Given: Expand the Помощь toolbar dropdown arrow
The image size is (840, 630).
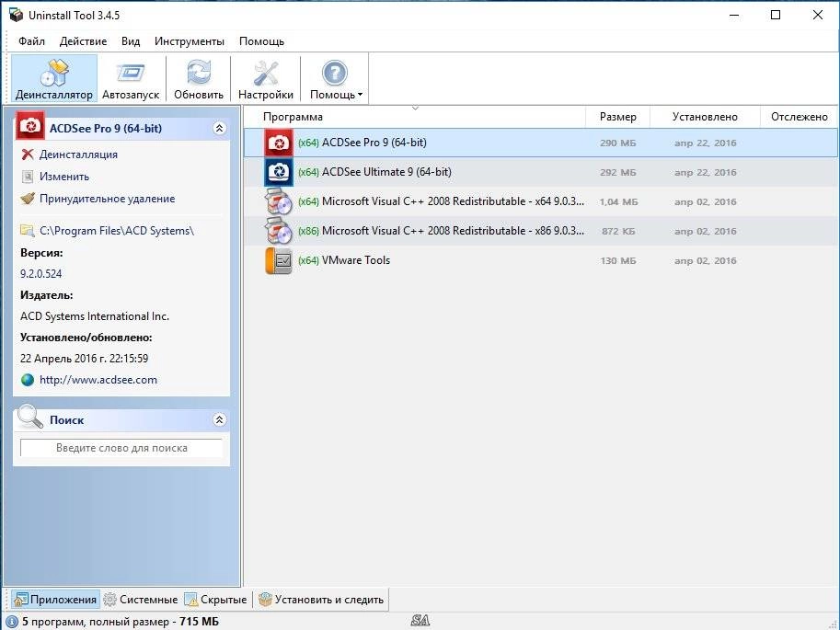Looking at the screenshot, I should point(360,95).
